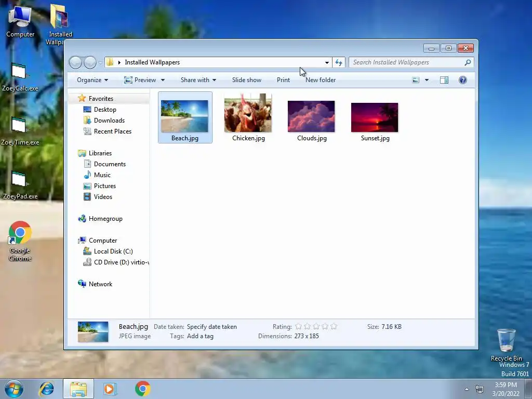This screenshot has width=532, height=399.
Task: Select the Recycle Bin icon
Action: tap(506, 345)
